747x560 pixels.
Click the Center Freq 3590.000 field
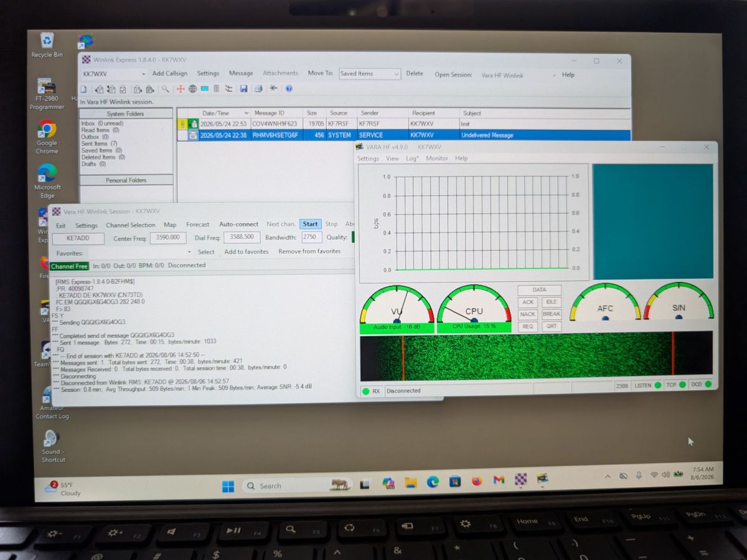(168, 238)
